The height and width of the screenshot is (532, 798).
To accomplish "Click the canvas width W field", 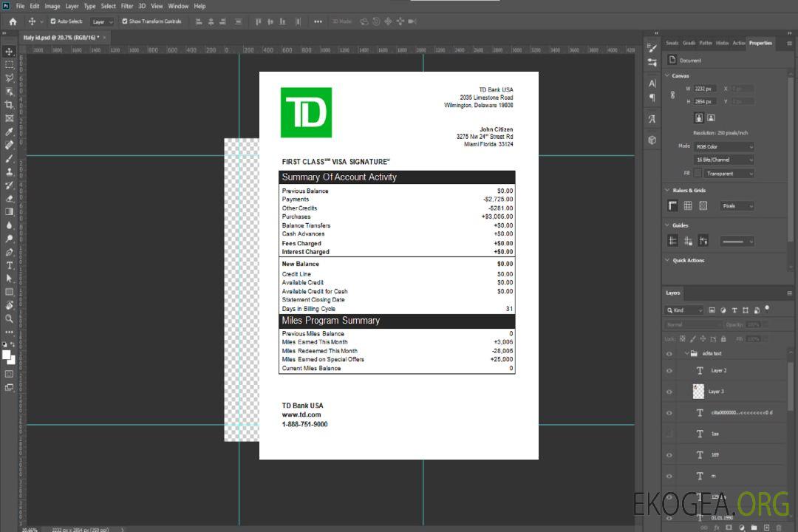I will [x=705, y=89].
